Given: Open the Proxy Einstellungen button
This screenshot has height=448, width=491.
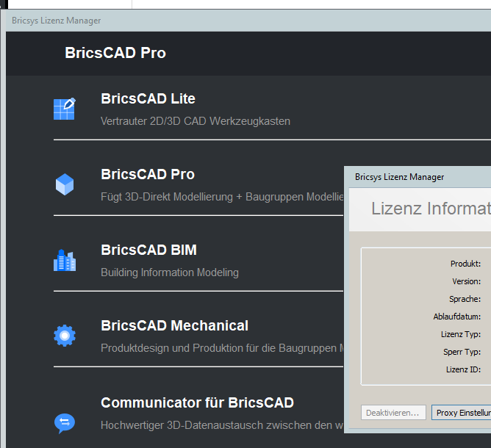Looking at the screenshot, I should (x=462, y=412).
